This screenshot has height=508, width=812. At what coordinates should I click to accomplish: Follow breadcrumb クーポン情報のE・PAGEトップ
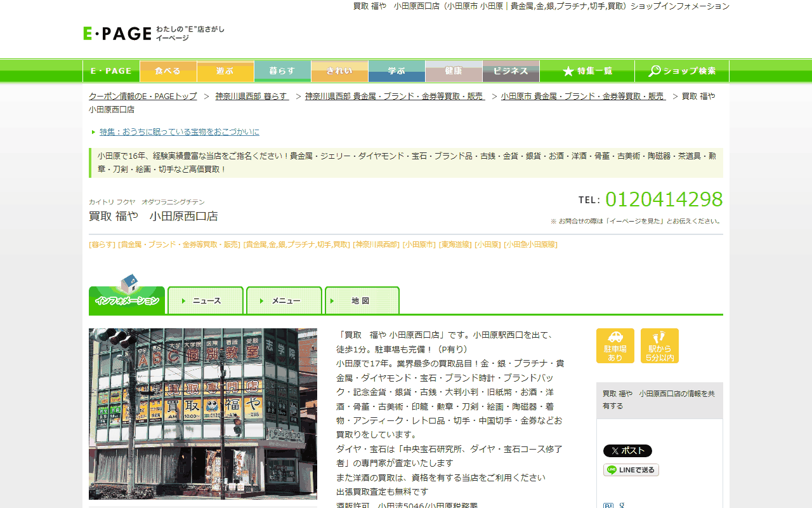coord(143,97)
